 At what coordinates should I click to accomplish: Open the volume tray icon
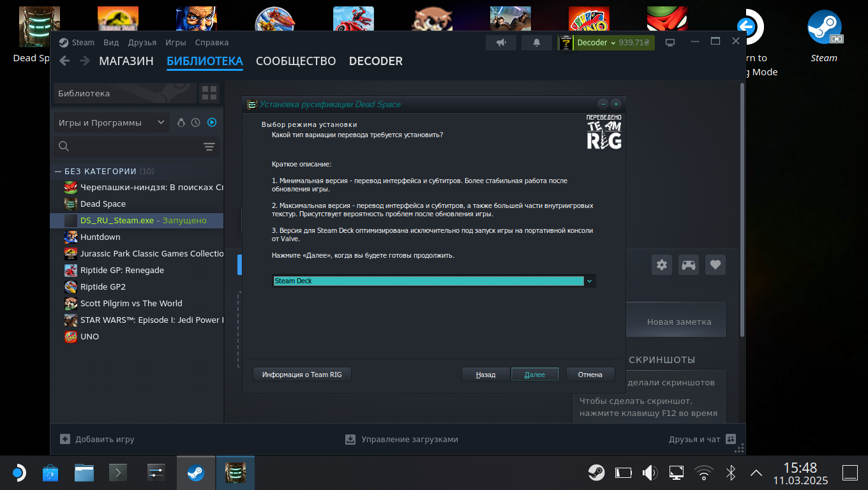pyautogui.click(x=650, y=473)
